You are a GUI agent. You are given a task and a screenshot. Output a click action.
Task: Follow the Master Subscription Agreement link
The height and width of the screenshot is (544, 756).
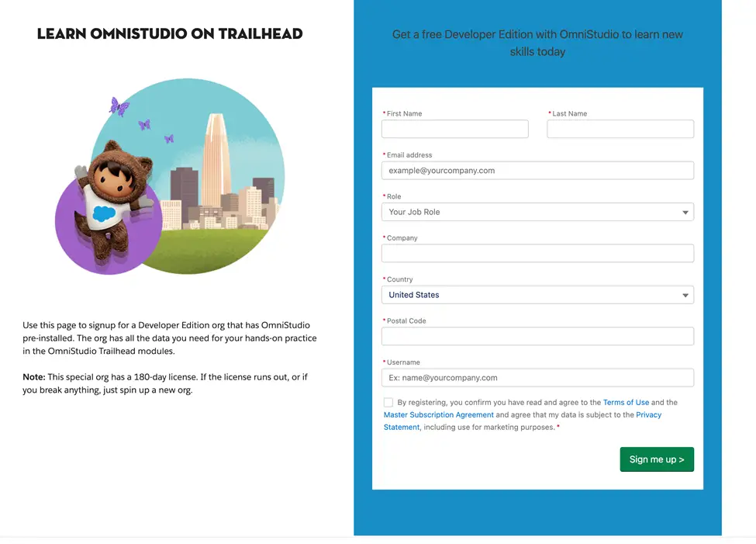[x=438, y=415]
